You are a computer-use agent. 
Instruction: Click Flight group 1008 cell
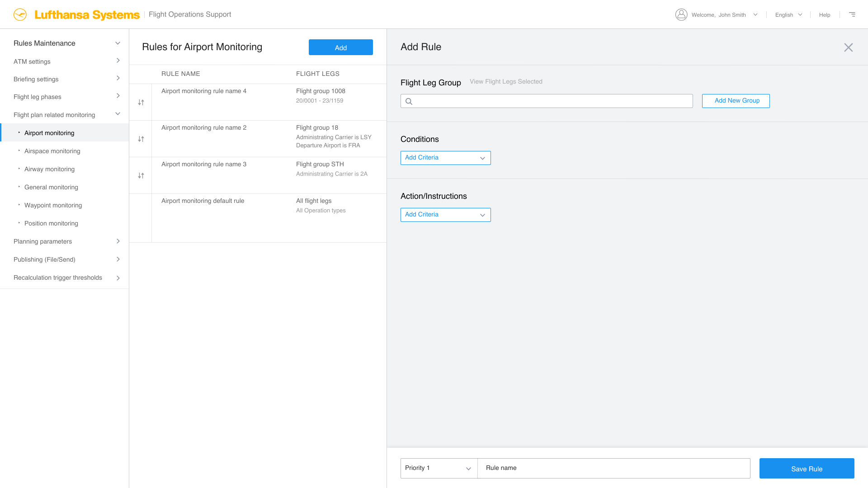321,91
